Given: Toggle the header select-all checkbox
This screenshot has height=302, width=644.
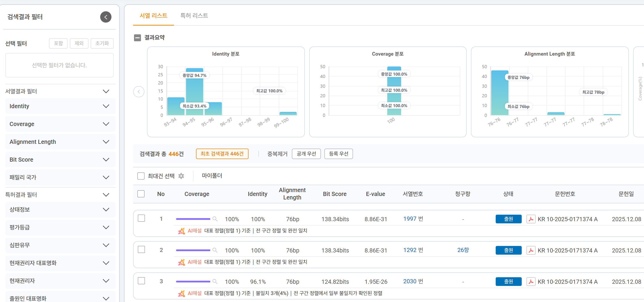Looking at the screenshot, I should click(141, 194).
